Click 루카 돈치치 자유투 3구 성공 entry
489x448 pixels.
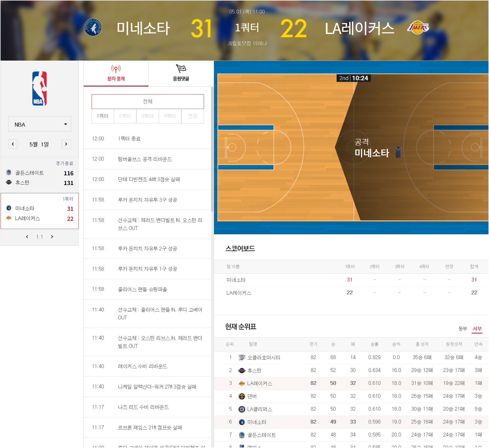pyautogui.click(x=147, y=200)
